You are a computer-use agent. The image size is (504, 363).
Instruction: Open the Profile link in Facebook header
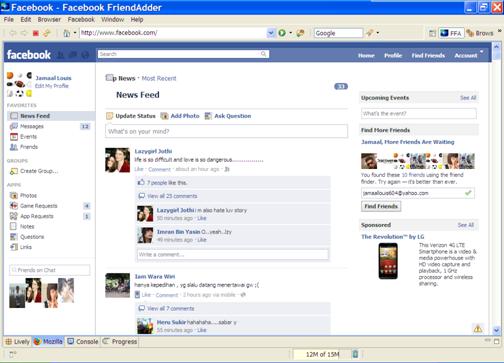click(393, 55)
